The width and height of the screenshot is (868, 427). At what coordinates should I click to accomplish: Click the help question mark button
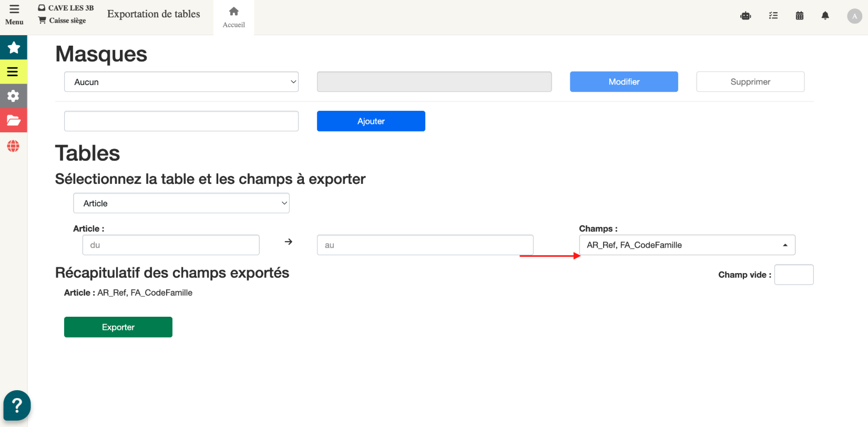point(17,405)
